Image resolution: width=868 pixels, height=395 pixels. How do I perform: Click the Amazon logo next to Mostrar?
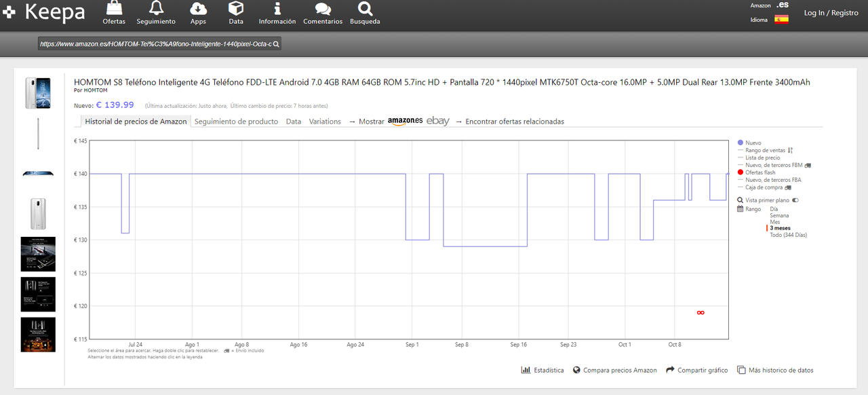point(405,121)
